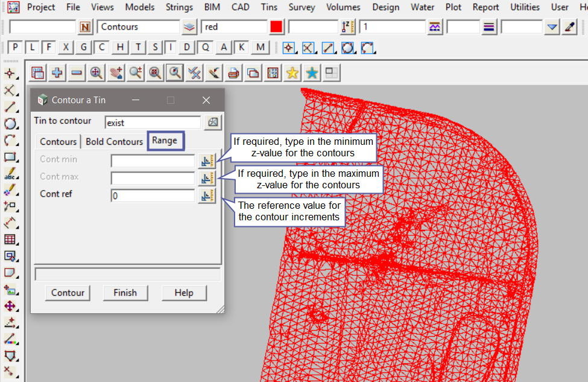This screenshot has height=382, width=588.
Task: Click the add model plus icon
Action: (x=57, y=73)
